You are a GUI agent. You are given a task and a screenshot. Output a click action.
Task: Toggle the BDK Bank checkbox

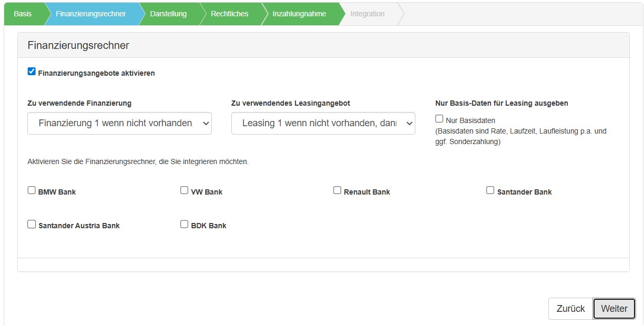(x=185, y=224)
